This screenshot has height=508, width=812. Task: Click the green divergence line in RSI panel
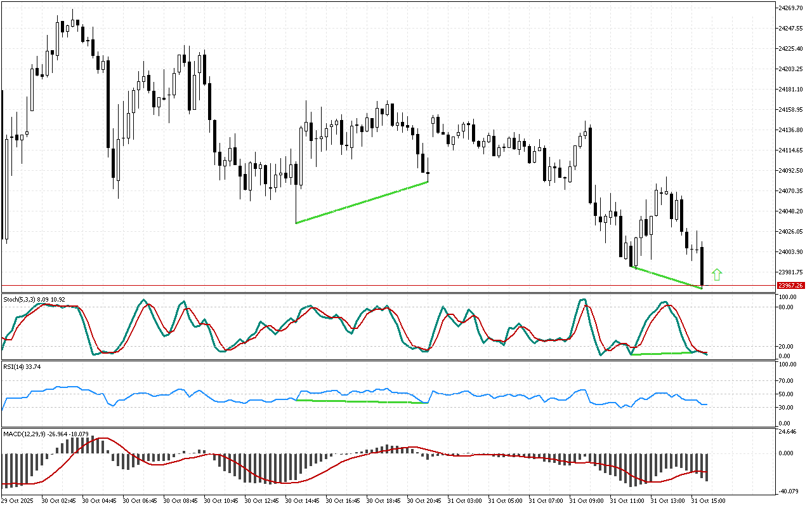360,401
